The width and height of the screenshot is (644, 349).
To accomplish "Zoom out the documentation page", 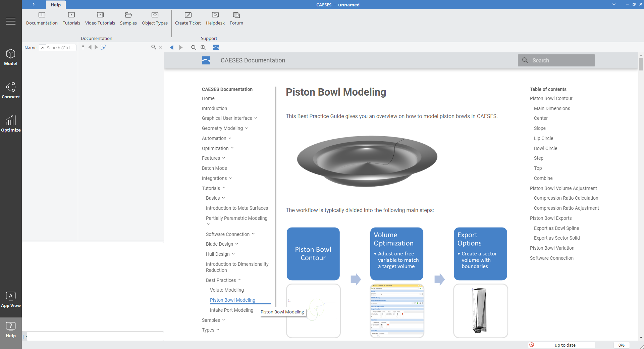I will (x=194, y=47).
